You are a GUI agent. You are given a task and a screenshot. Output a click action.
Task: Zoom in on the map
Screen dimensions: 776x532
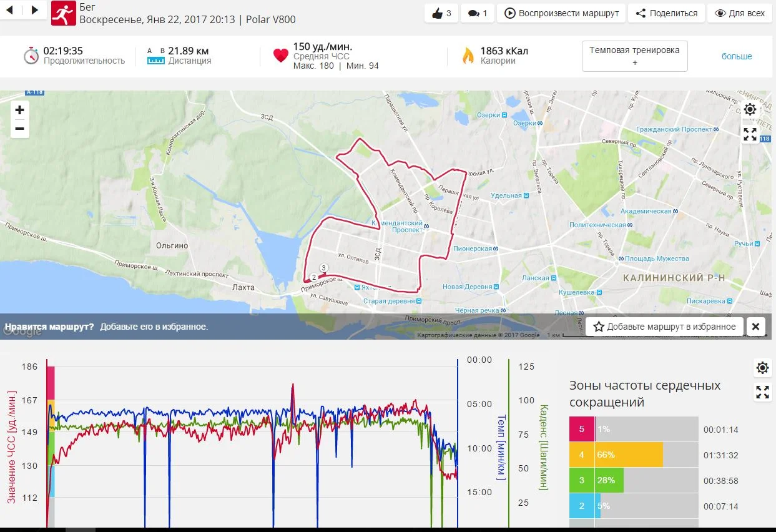[x=20, y=111]
